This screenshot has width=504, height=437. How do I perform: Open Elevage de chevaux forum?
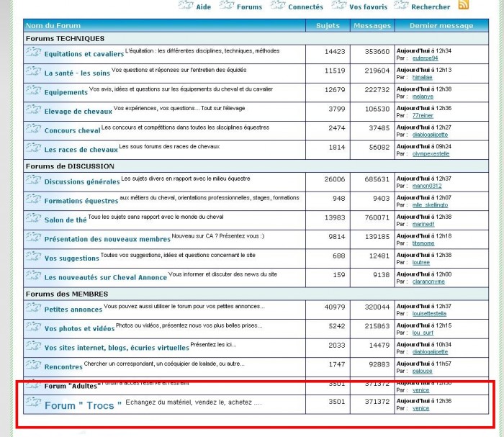click(78, 112)
